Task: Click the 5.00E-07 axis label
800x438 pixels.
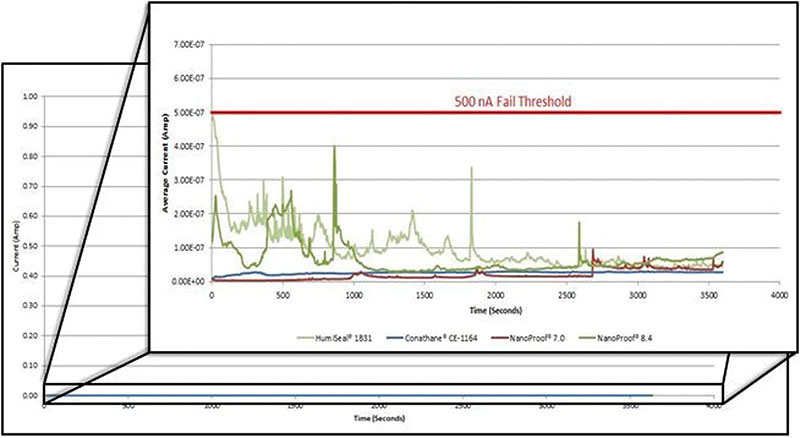Action: pyautogui.click(x=188, y=112)
